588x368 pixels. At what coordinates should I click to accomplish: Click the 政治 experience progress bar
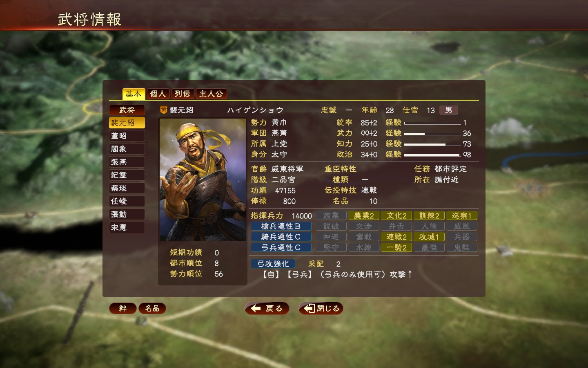(x=432, y=155)
